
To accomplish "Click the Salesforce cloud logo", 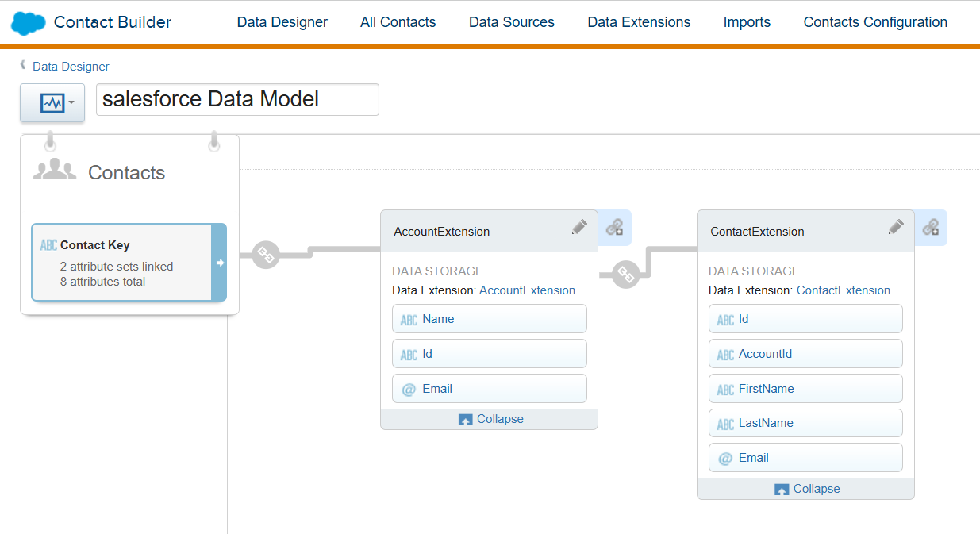I will pyautogui.click(x=28, y=23).
